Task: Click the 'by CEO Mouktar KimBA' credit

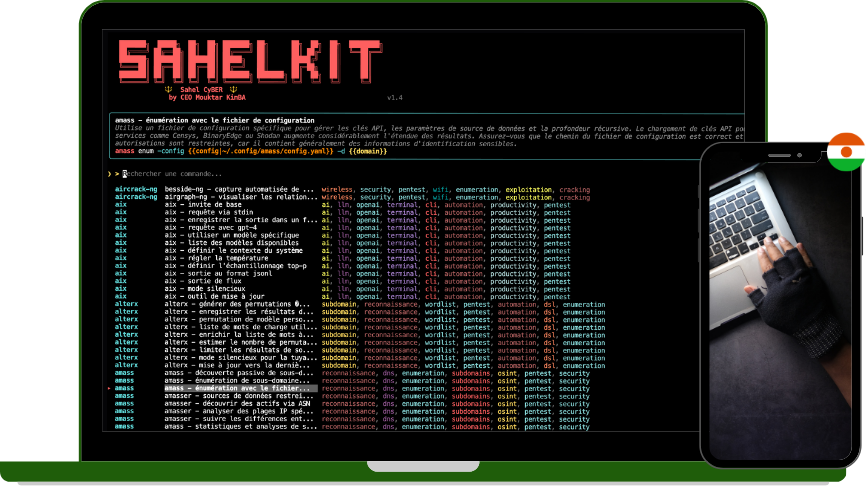Action: click(207, 97)
